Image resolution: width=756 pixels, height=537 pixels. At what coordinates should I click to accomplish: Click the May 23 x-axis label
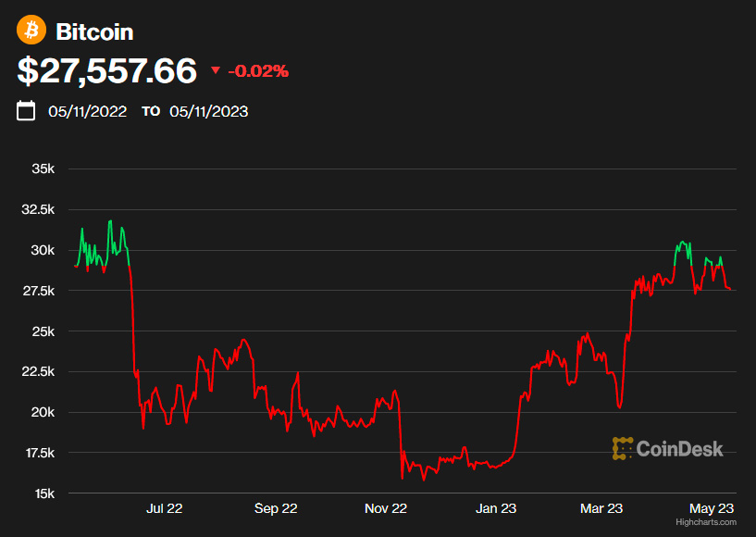[713, 508]
